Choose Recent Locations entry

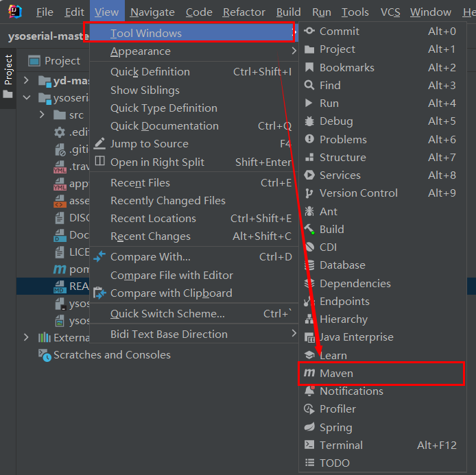tap(193, 219)
